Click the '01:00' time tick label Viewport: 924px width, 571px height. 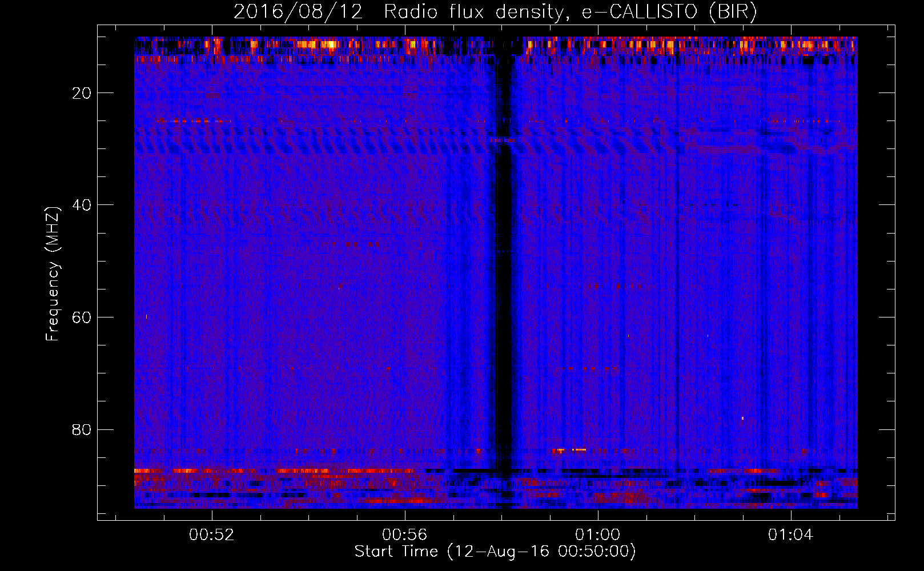598,535
